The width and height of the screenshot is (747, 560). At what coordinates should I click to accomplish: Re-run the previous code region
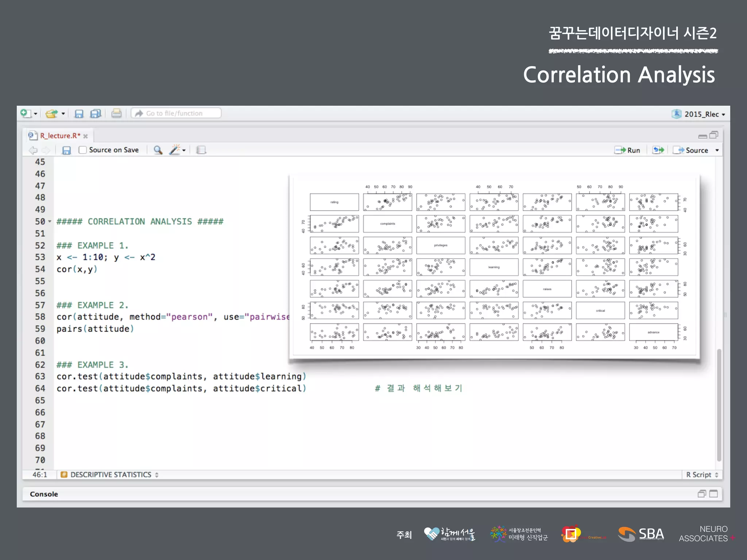(x=658, y=150)
